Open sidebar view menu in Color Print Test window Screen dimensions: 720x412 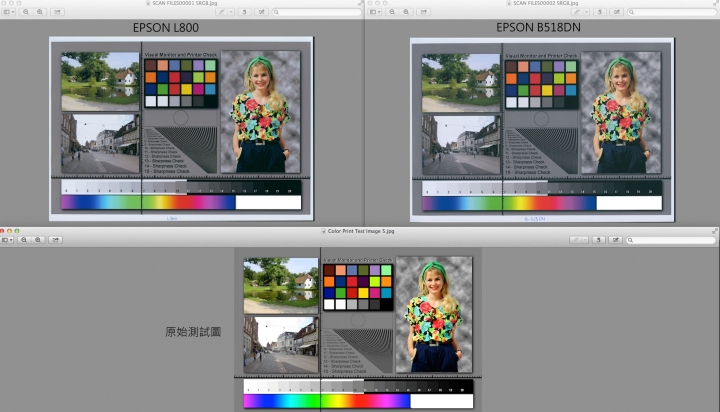coord(7,240)
